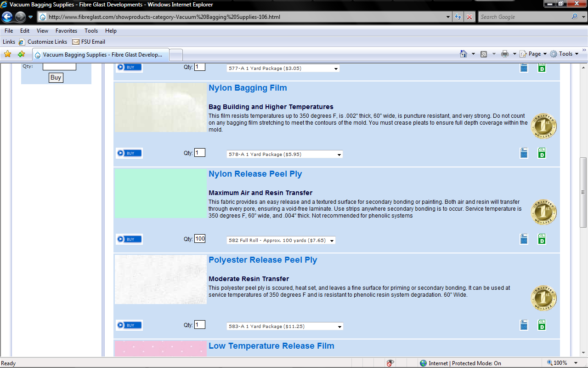Viewport: 588px width, 368px height.
Task: Open the address bar history dropdown arrow
Action: [x=448, y=17]
